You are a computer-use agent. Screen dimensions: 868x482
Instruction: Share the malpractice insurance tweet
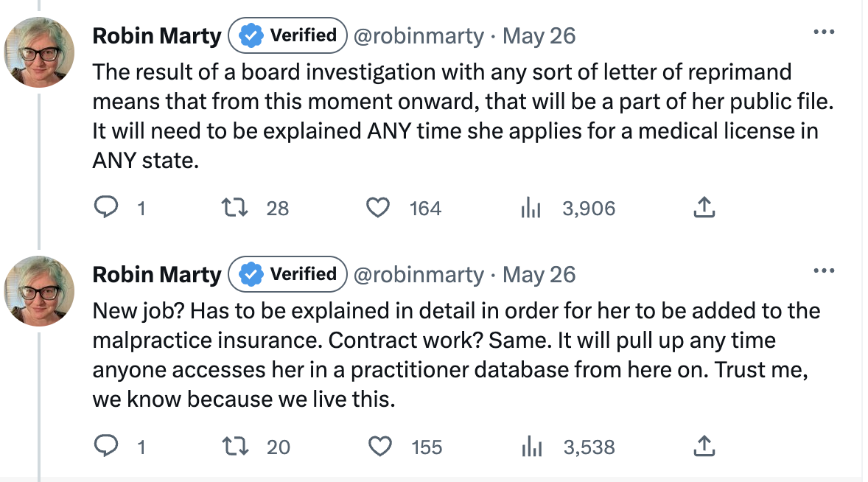click(704, 447)
